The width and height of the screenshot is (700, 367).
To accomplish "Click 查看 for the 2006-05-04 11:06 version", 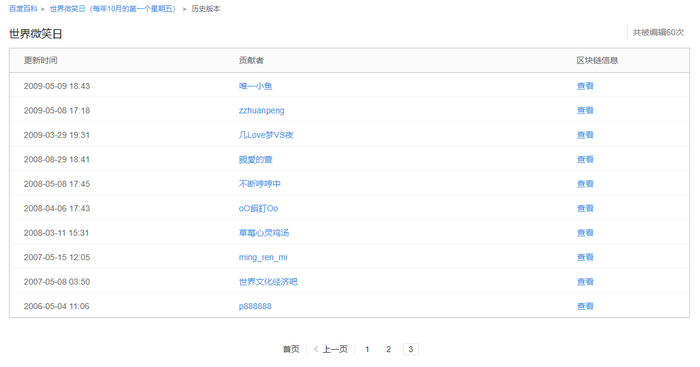I will click(x=585, y=306).
